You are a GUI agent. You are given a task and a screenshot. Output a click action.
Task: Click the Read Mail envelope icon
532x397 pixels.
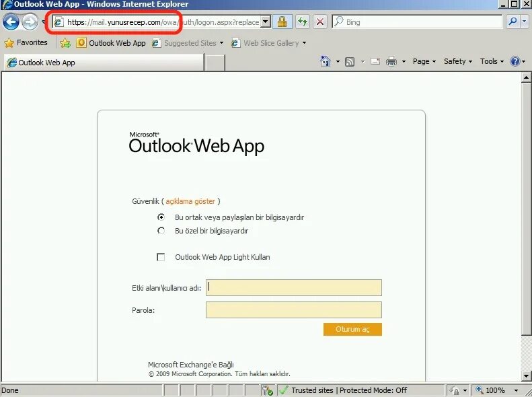(x=375, y=61)
